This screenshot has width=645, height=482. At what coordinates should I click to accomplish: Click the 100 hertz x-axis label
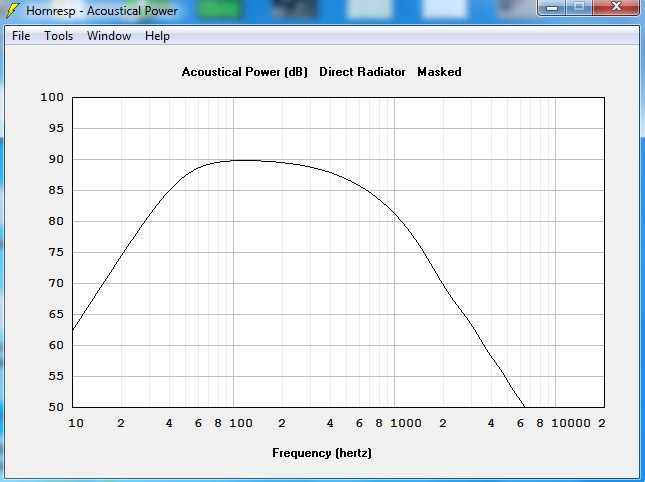241,423
